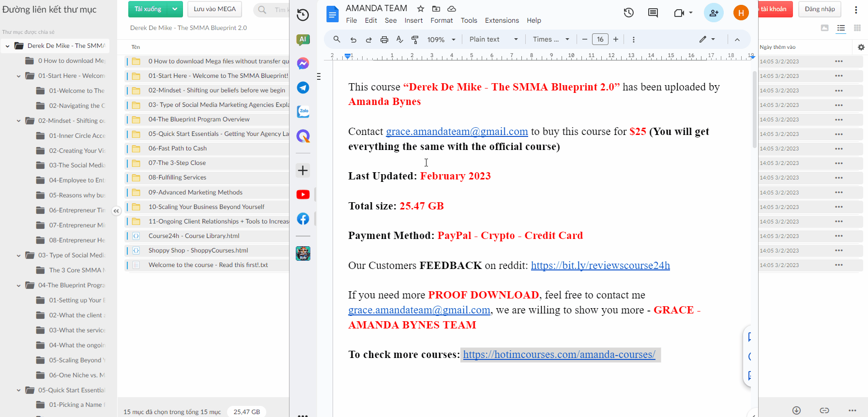
Task: Open the Insert menu in Docs
Action: point(413,20)
